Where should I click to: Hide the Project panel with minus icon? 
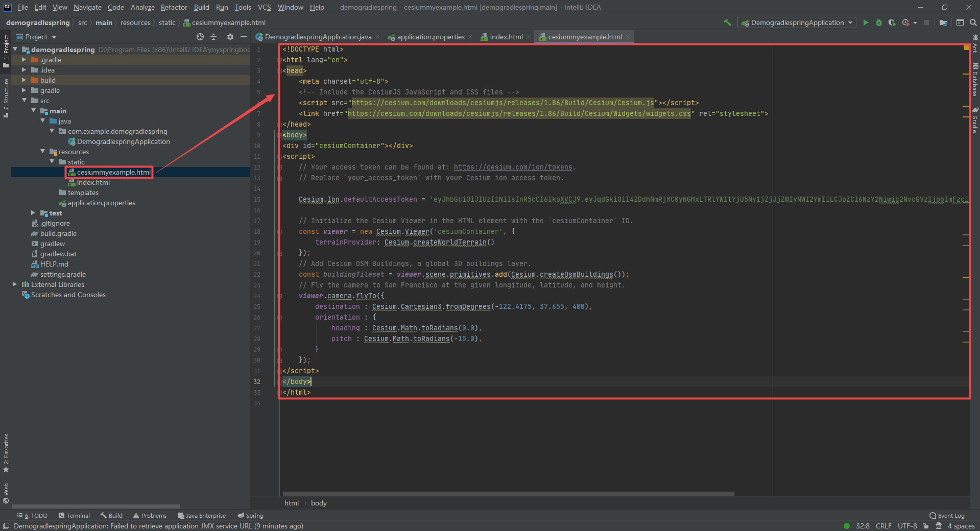[x=244, y=37]
